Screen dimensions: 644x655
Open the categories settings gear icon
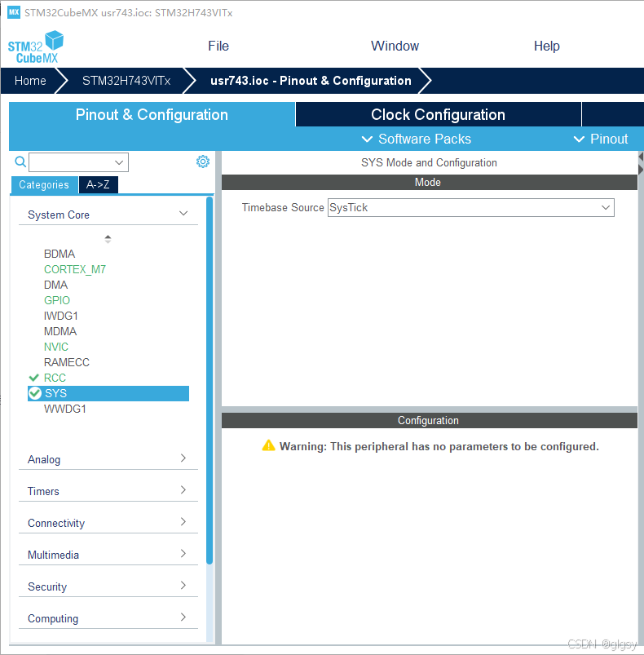coord(203,162)
